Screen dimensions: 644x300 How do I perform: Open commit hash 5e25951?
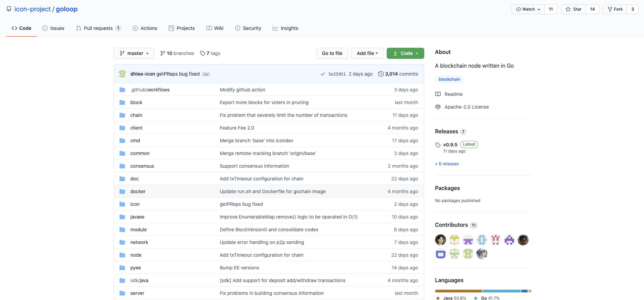point(337,74)
